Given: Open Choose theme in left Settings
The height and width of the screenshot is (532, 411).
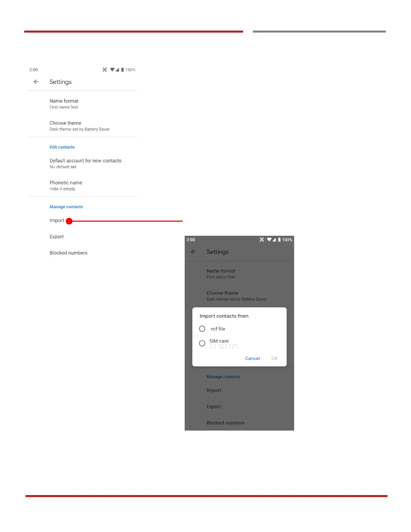Looking at the screenshot, I should [82, 126].
